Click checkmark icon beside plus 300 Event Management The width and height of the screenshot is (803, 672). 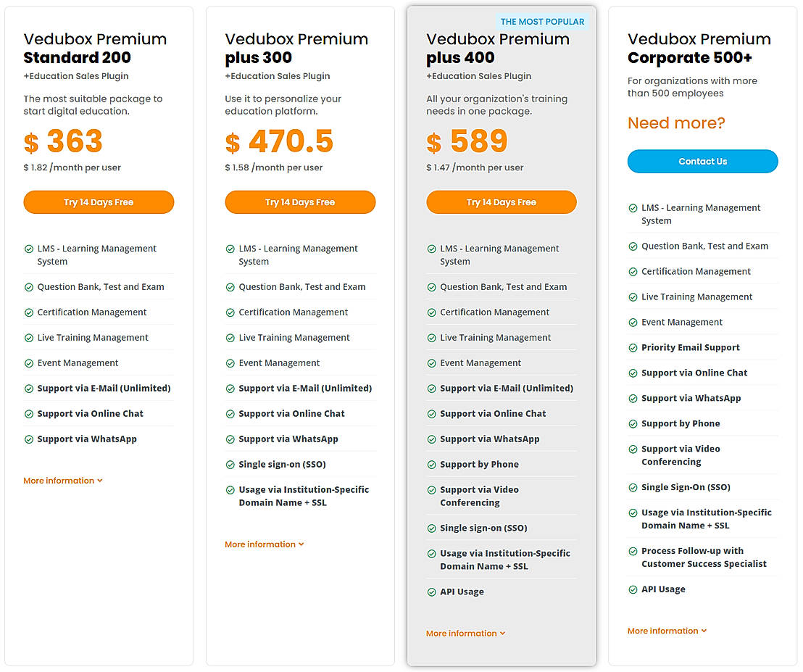230,363
